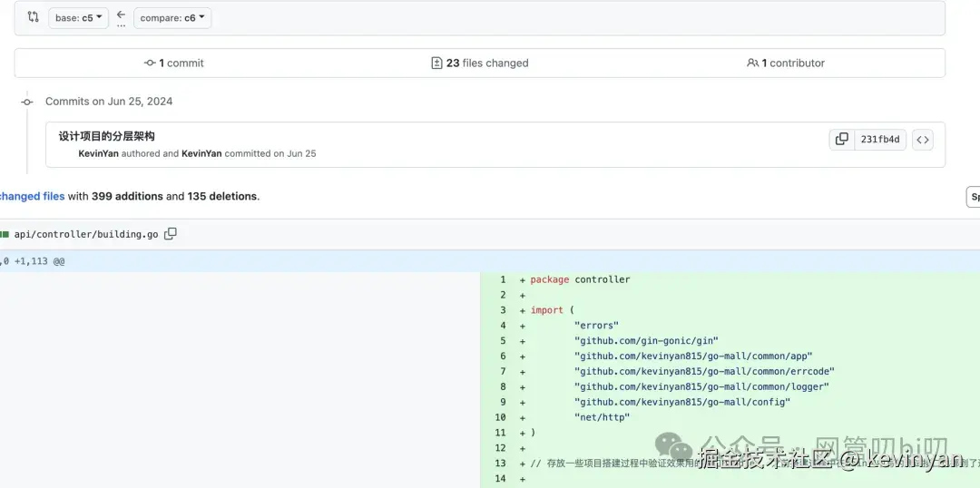Open the 1 contributor tab
Screen dimensions: 980x488
(786, 63)
